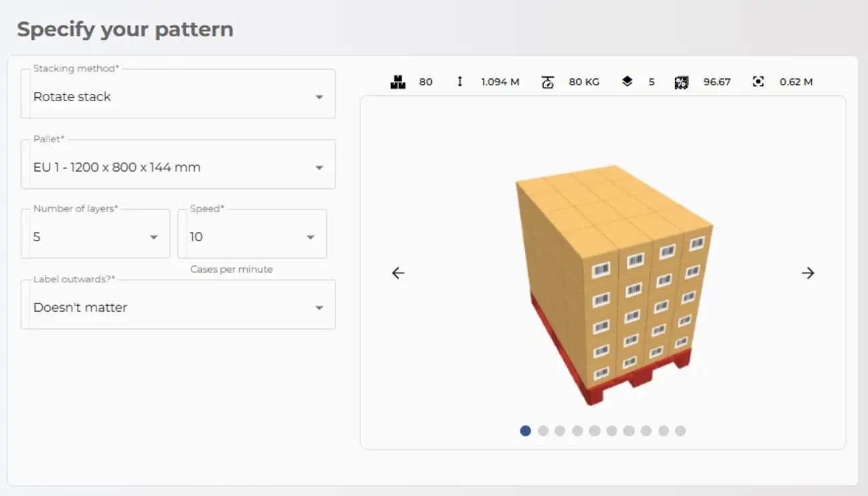This screenshot has width=868, height=496.
Task: Select the second carousel dot
Action: pyautogui.click(x=543, y=431)
